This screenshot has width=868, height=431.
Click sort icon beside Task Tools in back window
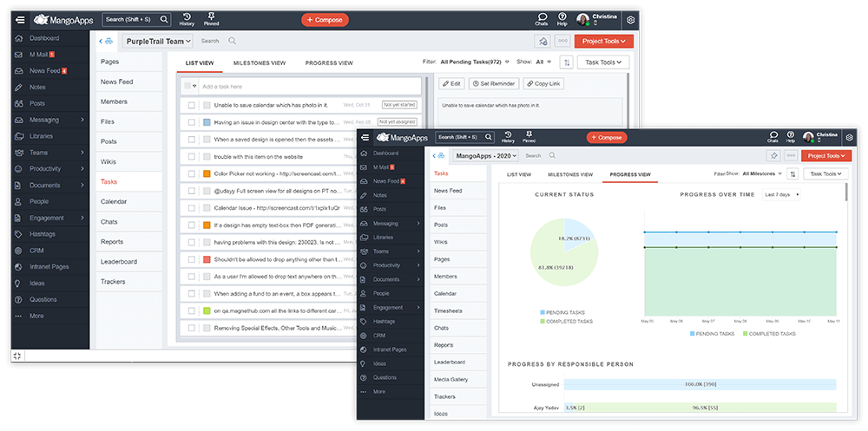566,62
